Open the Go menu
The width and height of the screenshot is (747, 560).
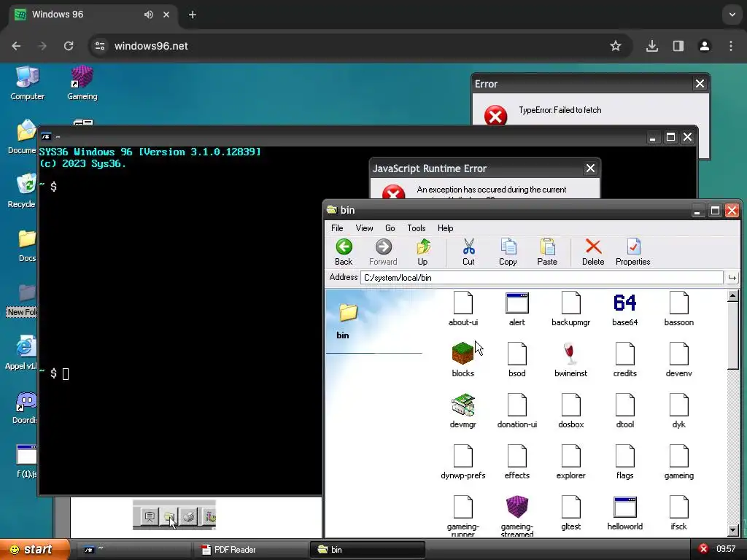[390, 228]
